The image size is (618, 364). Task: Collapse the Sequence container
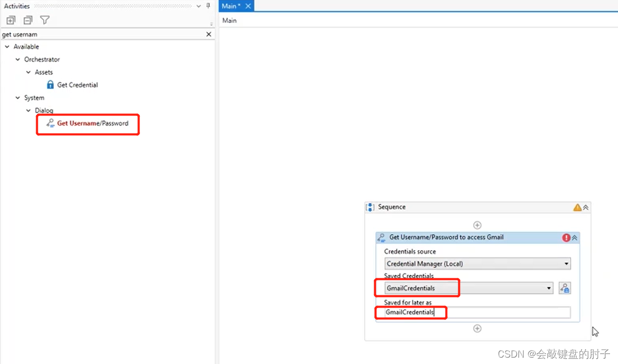click(586, 208)
